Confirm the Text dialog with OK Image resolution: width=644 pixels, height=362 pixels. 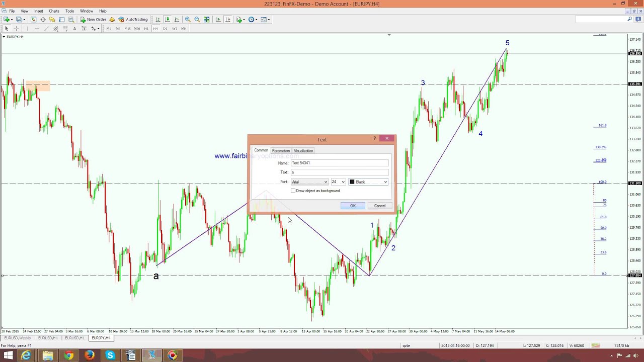(x=353, y=206)
